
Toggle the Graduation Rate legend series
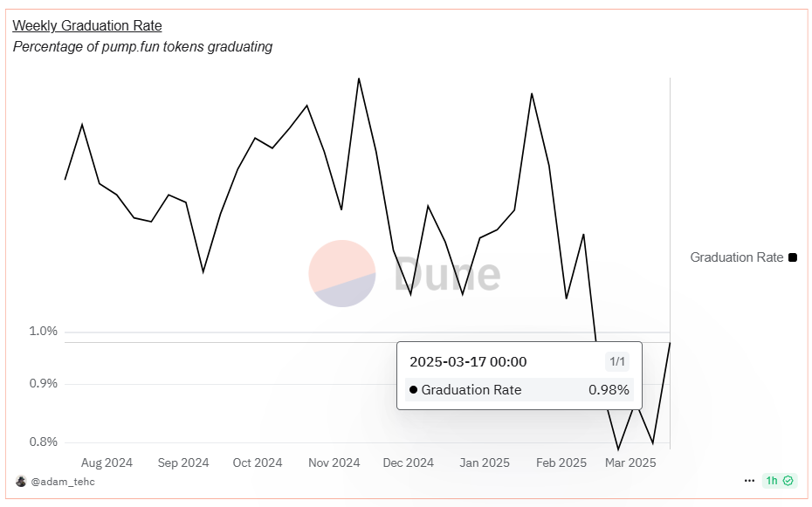(736, 257)
